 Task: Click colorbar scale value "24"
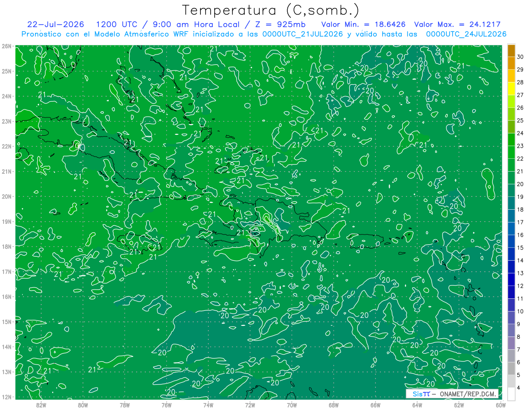[520, 133]
